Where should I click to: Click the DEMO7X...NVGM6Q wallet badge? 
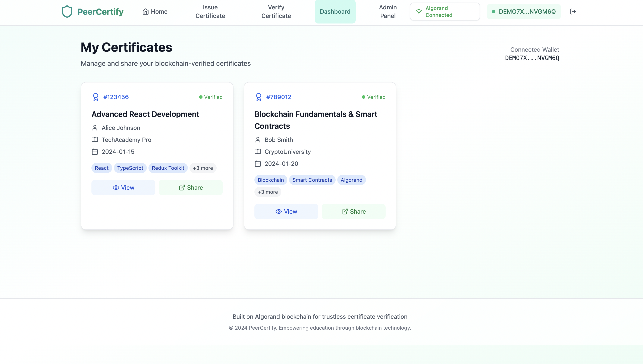(524, 12)
